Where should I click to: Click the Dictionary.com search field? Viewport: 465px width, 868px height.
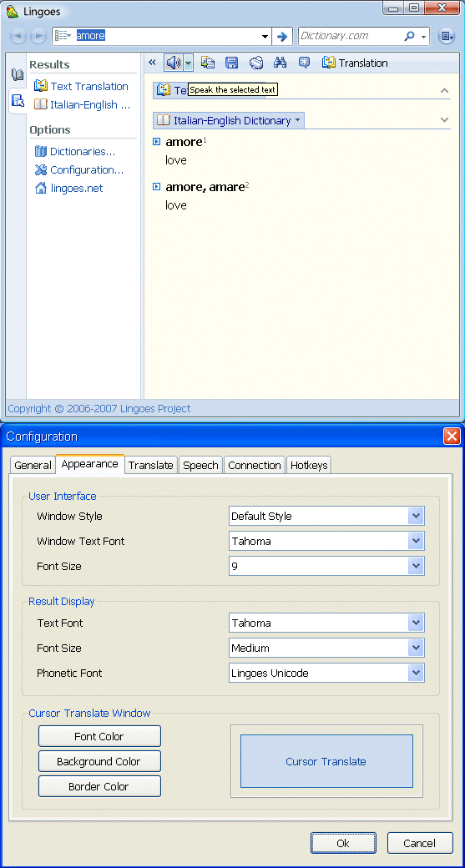[x=349, y=36]
